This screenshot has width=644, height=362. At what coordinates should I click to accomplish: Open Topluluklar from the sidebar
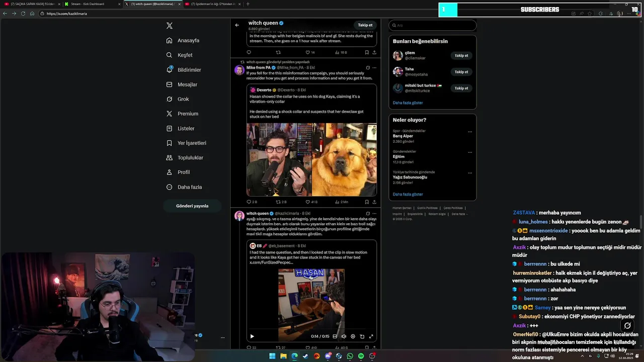tap(185, 157)
